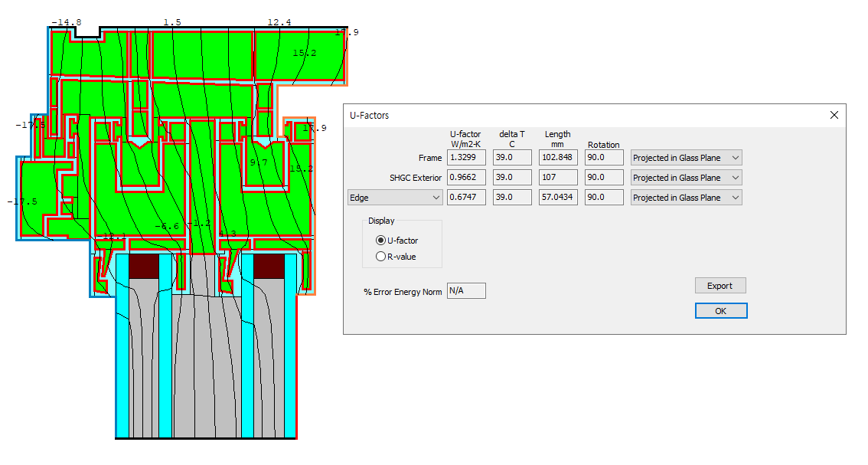
Task: Click the Frame U-factor field showing 1.3299
Action: [x=466, y=158]
